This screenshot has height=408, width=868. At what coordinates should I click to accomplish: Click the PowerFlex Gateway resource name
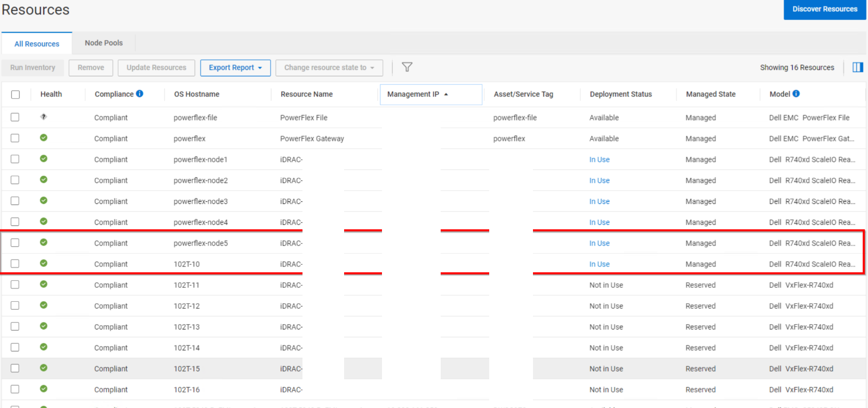[312, 139]
